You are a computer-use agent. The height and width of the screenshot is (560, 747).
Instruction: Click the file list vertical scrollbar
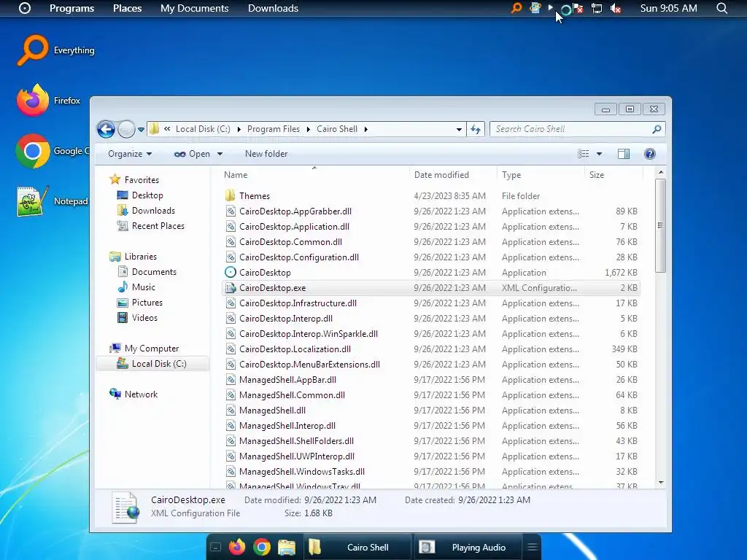[660, 225]
